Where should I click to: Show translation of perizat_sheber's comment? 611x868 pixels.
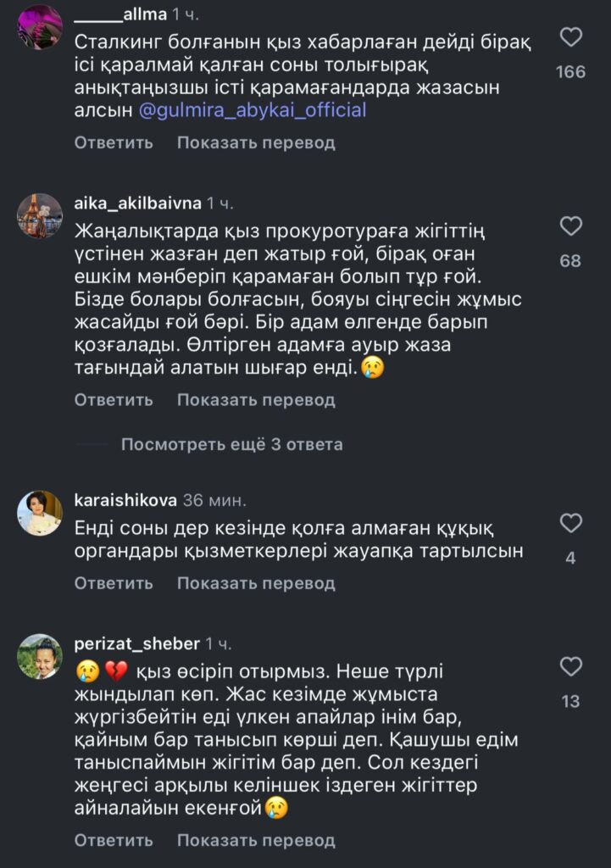[256, 841]
